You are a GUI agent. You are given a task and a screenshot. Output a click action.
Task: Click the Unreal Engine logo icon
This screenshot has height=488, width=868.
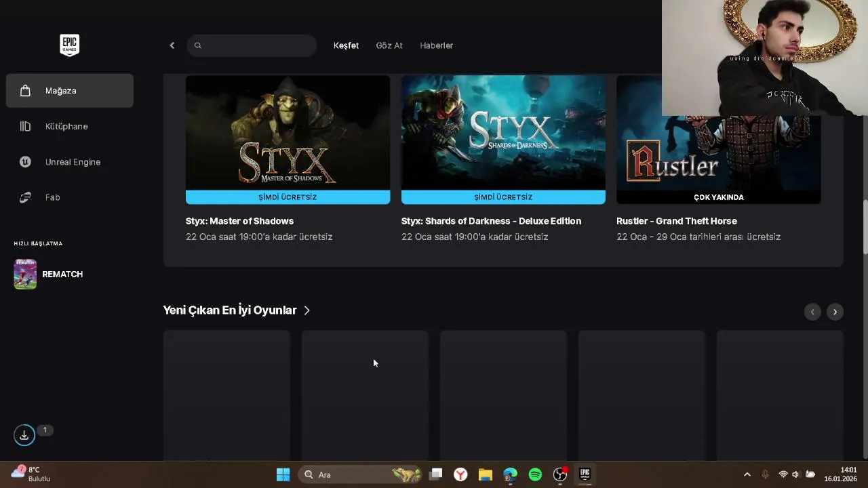[x=25, y=162]
